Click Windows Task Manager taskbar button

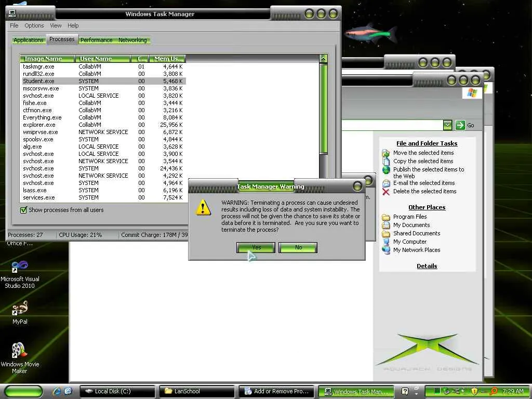(x=356, y=391)
